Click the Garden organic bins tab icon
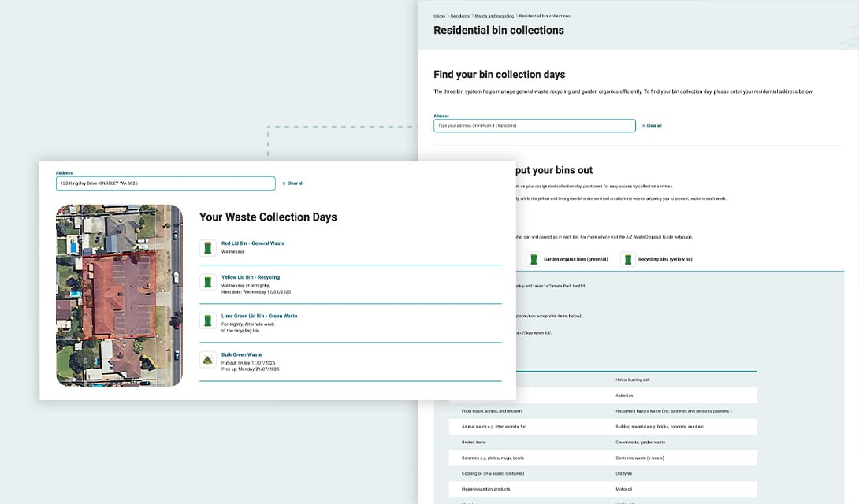The image size is (859, 504). (x=534, y=259)
